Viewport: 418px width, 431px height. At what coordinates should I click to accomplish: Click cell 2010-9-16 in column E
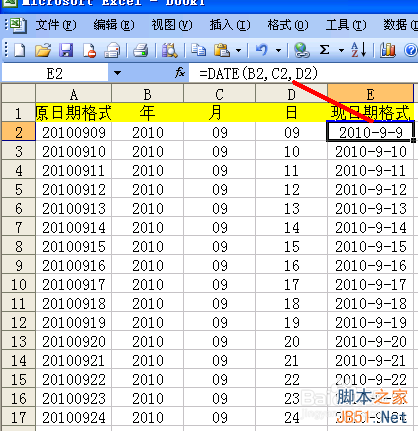pos(370,265)
